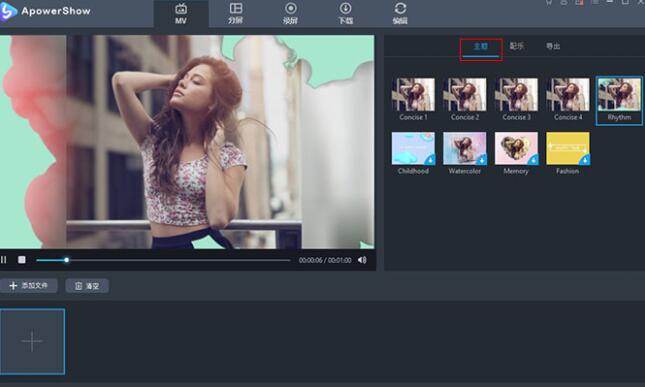
Task: Click the empty plus placeholder in timeline
Action: coord(32,341)
